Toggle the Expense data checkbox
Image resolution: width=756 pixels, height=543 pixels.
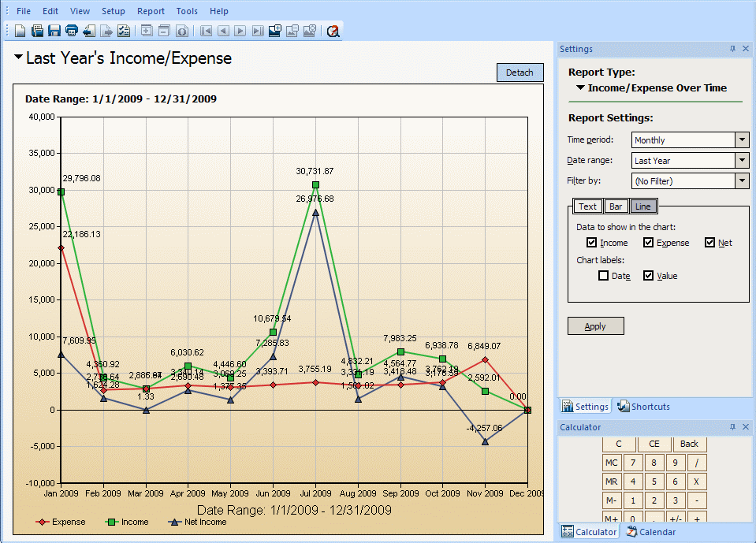point(649,243)
